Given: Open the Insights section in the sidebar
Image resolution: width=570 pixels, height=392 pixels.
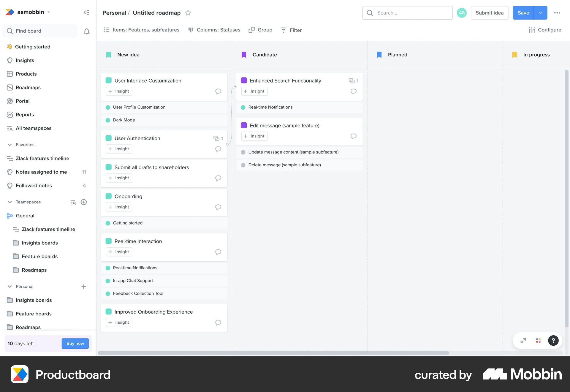Looking at the screenshot, I should tap(25, 60).
